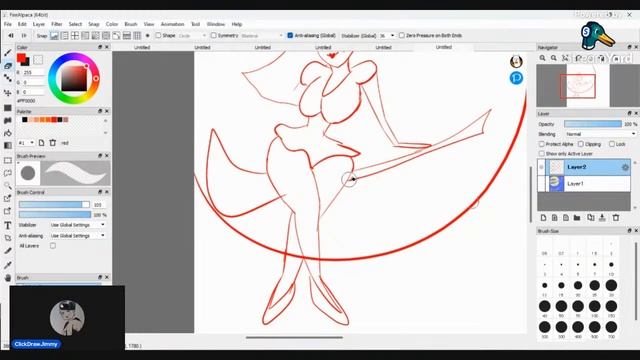Screen dimensions: 640x360
Task: Select the rectangular Select tool
Action: 8,160
